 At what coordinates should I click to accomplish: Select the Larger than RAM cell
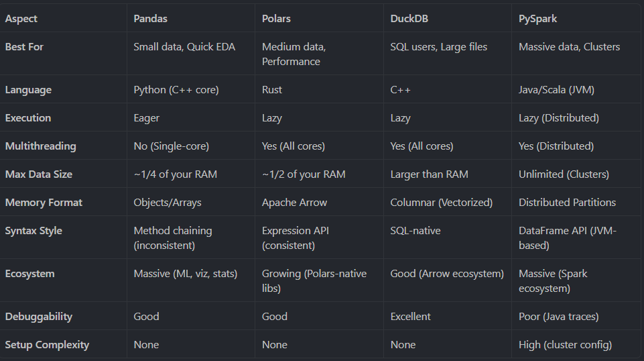(429, 174)
